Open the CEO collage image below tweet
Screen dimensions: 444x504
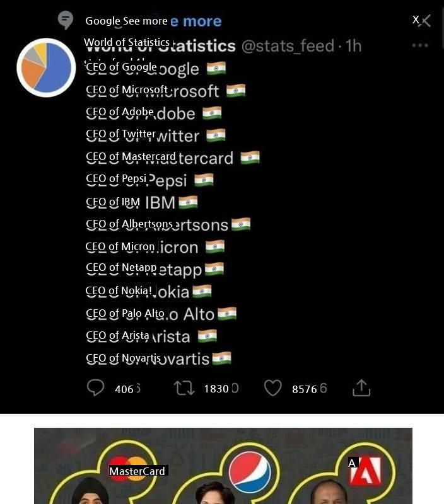pos(223,466)
